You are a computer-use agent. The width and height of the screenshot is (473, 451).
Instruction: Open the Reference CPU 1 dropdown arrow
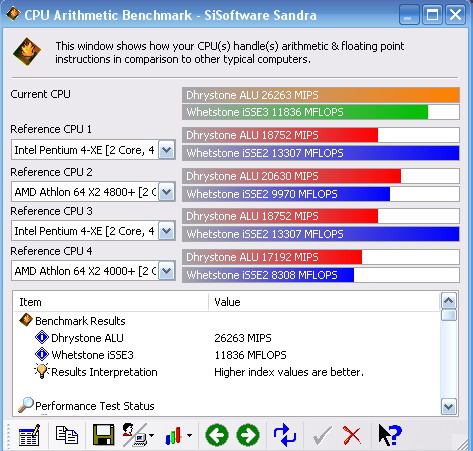click(167, 150)
